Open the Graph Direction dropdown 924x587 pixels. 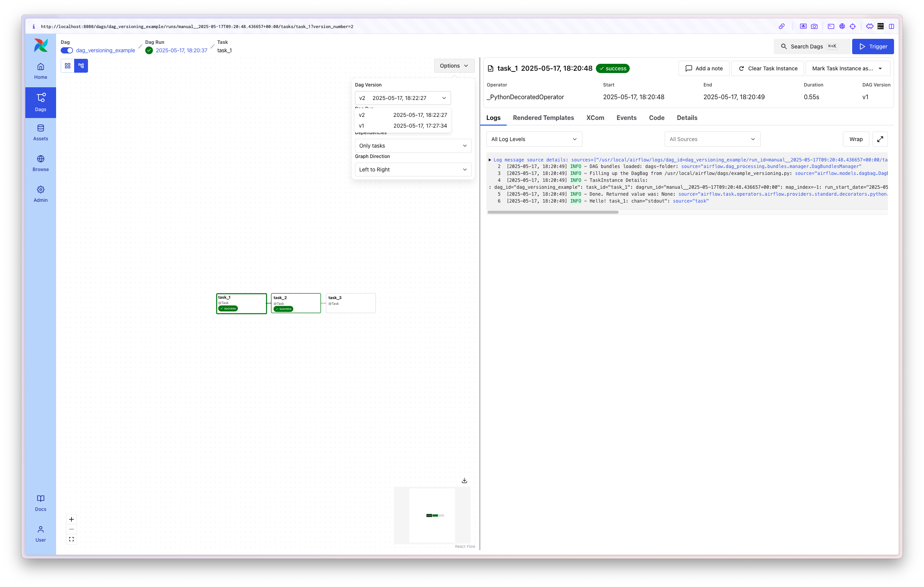pos(413,170)
